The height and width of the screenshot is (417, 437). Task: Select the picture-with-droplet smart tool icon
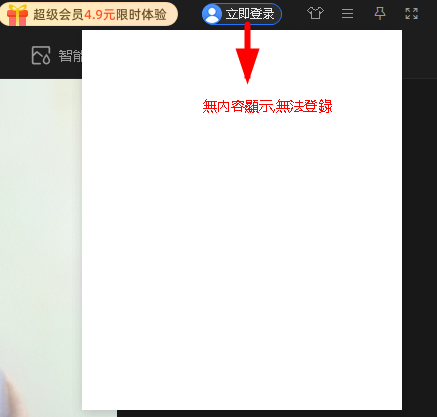point(41,55)
